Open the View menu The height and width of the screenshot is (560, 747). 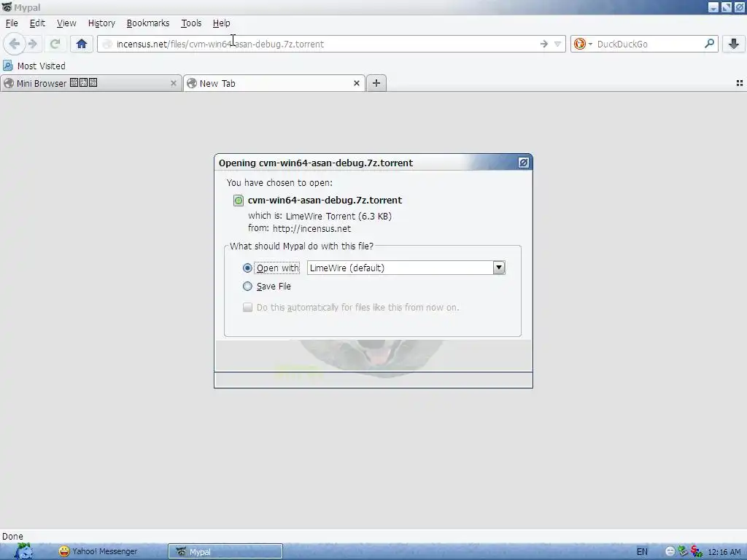(66, 23)
